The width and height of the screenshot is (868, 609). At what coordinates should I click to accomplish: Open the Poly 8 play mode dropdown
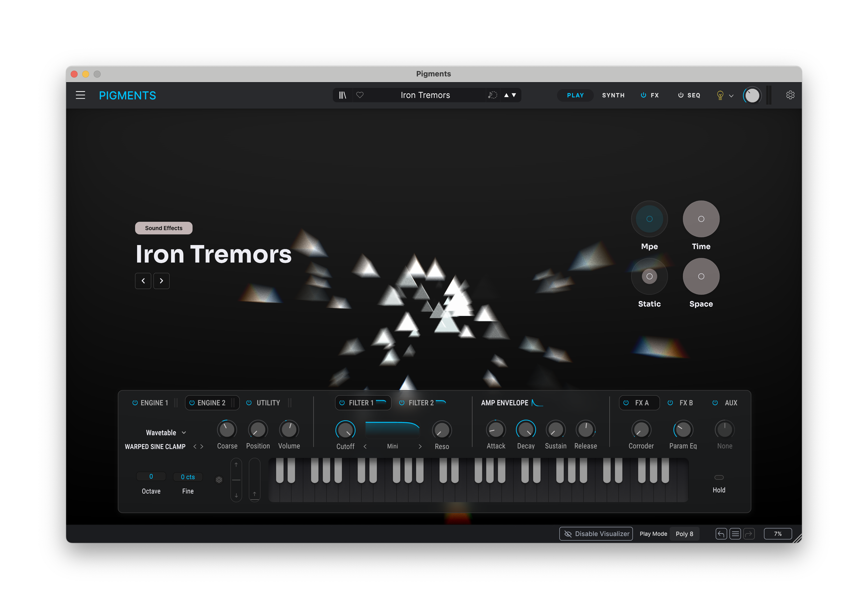[684, 534]
